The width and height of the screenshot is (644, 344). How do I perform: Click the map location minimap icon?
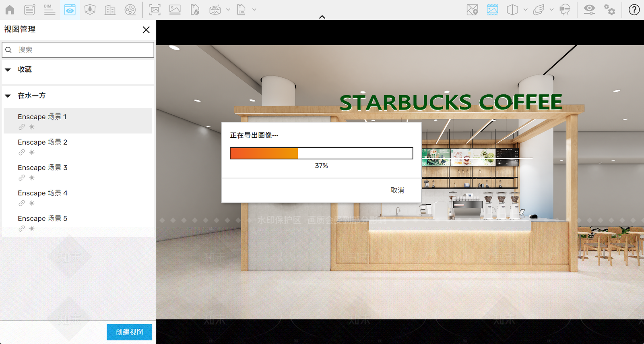coord(473,10)
